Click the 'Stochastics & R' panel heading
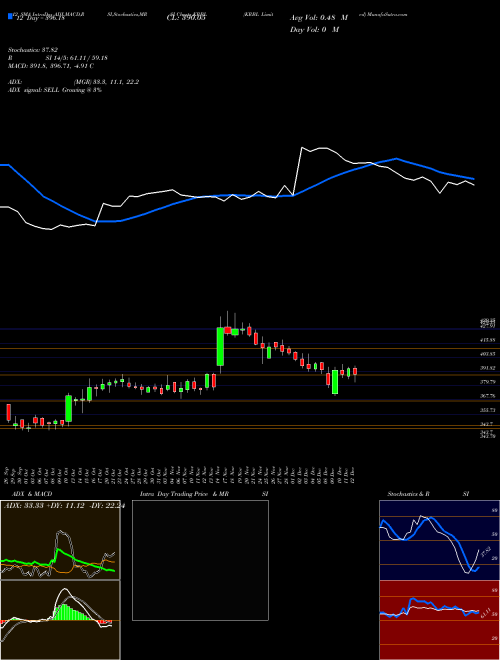The height and width of the screenshot is (660, 500). point(409,494)
